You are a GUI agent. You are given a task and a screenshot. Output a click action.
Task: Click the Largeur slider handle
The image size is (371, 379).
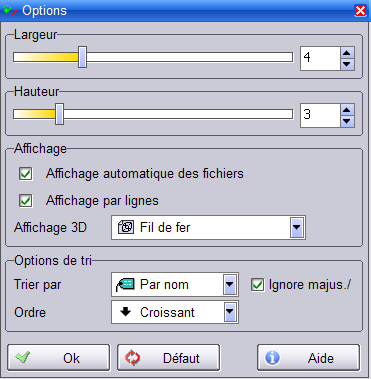82,57
